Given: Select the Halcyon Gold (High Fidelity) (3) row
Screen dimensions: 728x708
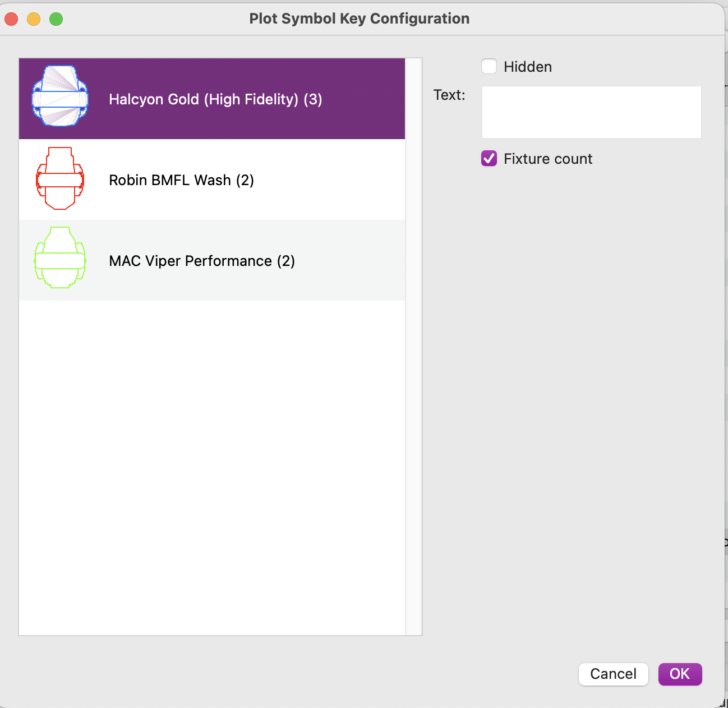Looking at the screenshot, I should click(212, 99).
